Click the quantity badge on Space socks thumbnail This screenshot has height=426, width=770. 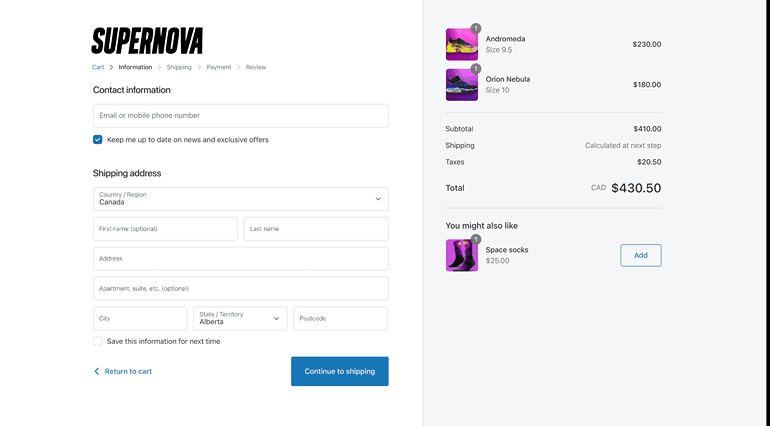point(475,239)
